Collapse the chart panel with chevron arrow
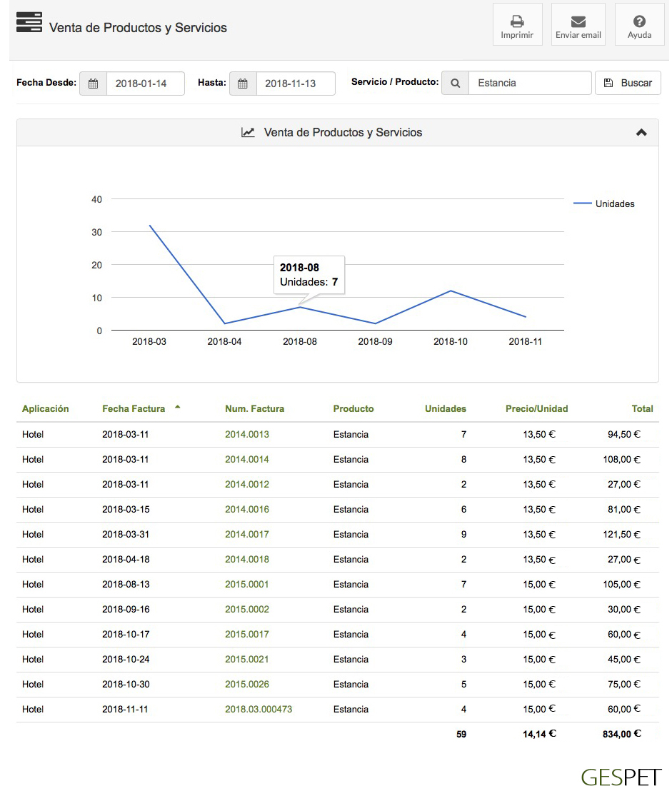Screen dimensions: 672x801 (x=641, y=132)
